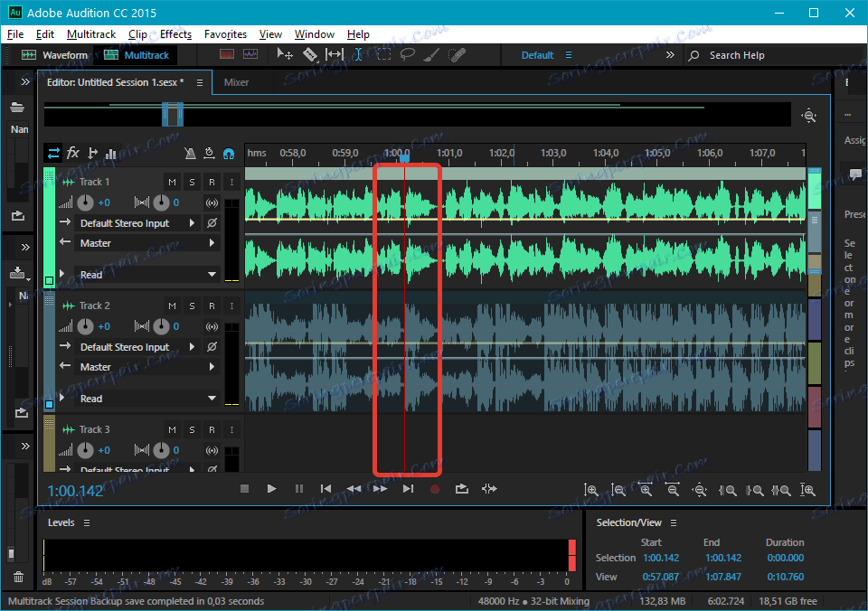The height and width of the screenshot is (611, 868).
Task: Adjust Track 1 volume knob
Action: pos(87,203)
